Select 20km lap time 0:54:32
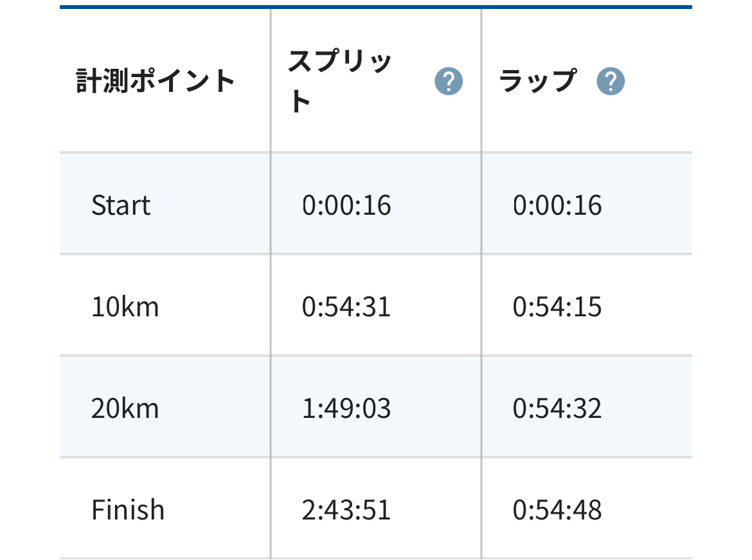Image resolution: width=752 pixels, height=560 pixels. pos(557,409)
